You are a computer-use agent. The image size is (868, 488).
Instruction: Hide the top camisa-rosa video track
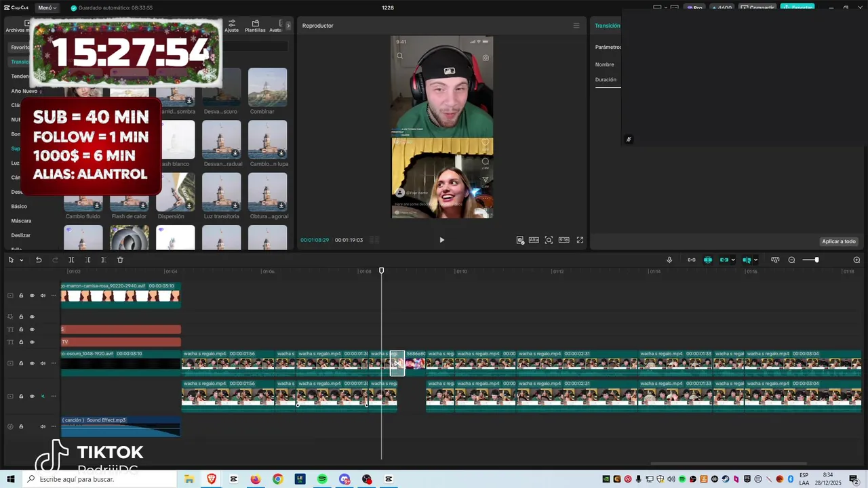pyautogui.click(x=32, y=296)
